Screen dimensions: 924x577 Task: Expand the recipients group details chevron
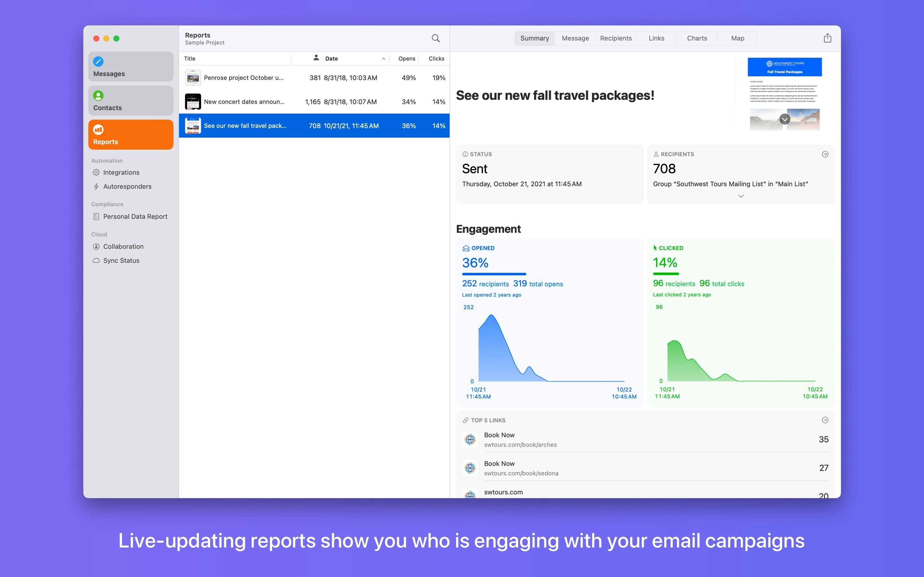[x=740, y=196]
